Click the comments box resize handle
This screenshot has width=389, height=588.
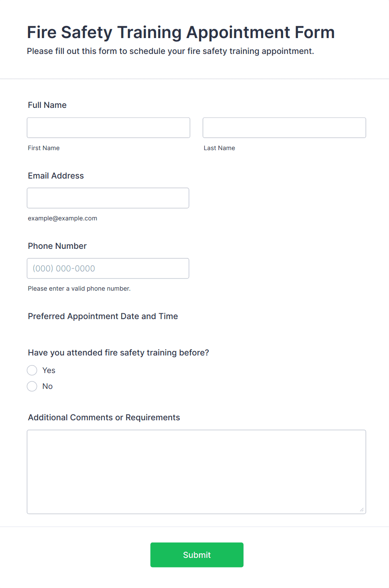362,509
